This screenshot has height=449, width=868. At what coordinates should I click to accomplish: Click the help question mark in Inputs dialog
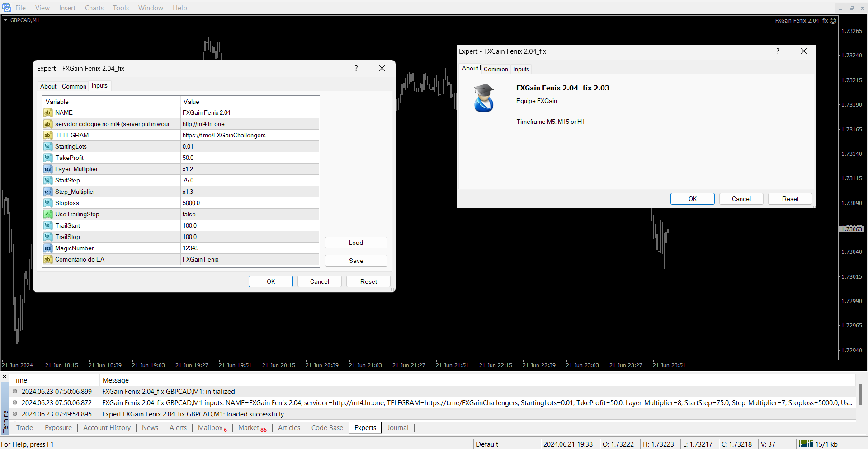[x=356, y=68]
